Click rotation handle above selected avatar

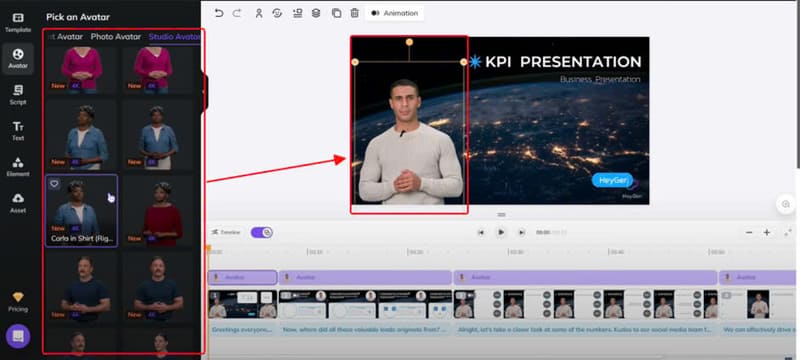pos(409,42)
